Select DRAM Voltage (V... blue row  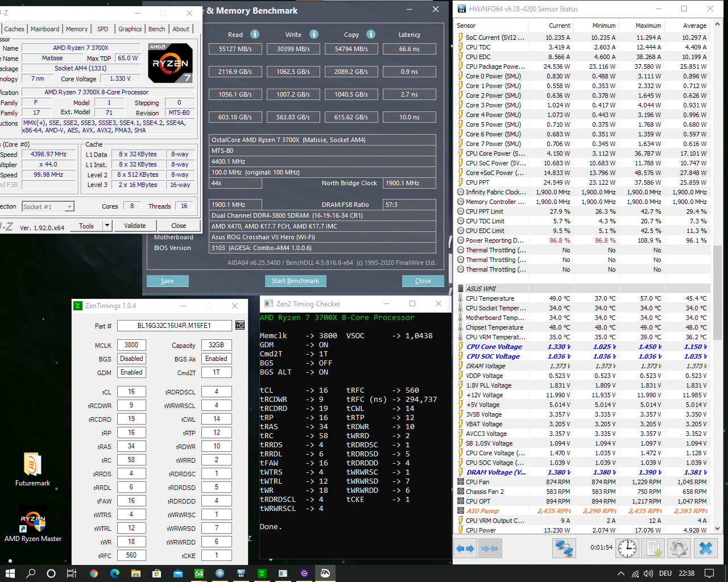(x=582, y=472)
